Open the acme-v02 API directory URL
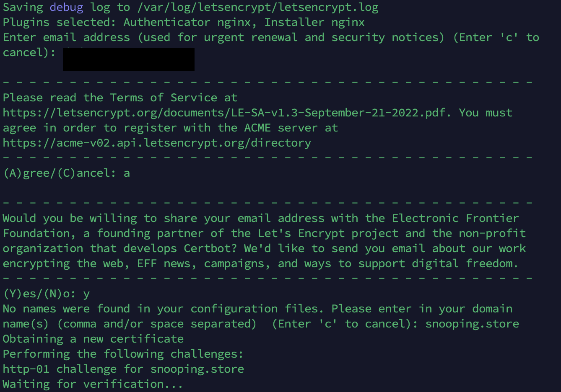This screenshot has width=561, height=392. click(x=157, y=143)
